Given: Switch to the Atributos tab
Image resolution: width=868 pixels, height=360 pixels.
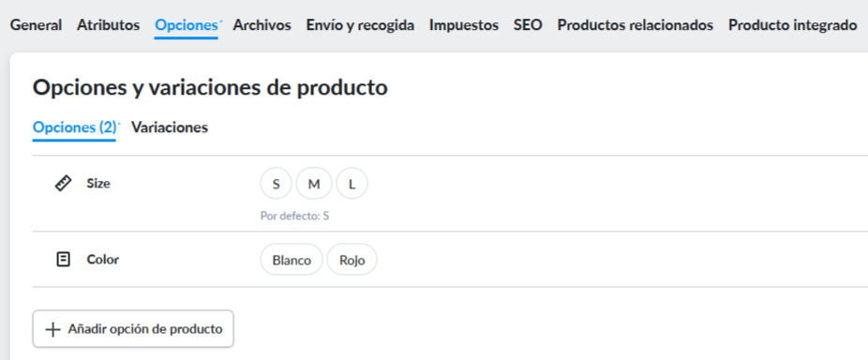Looking at the screenshot, I should 109,25.
